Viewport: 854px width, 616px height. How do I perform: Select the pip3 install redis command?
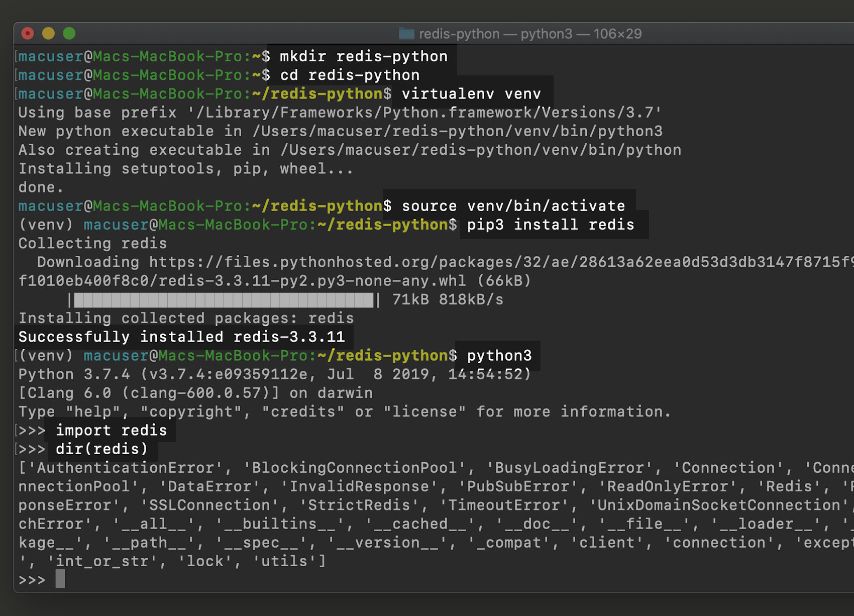tap(549, 225)
